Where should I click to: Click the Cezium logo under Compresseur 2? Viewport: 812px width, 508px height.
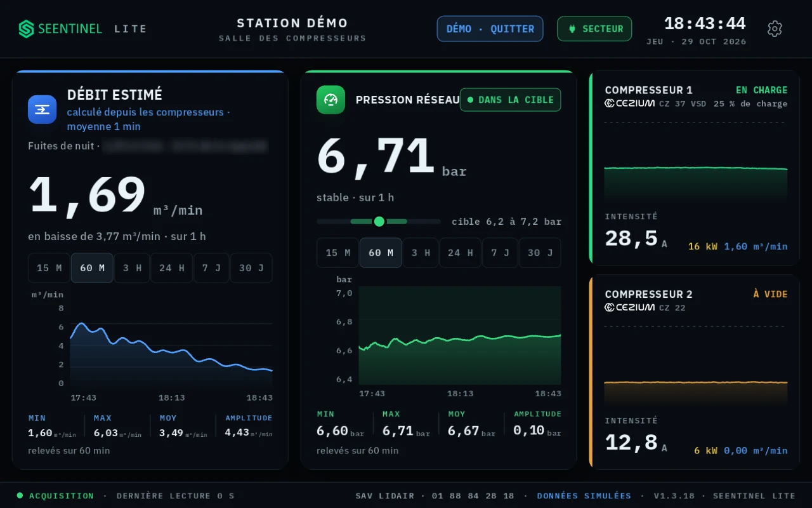pyautogui.click(x=630, y=307)
